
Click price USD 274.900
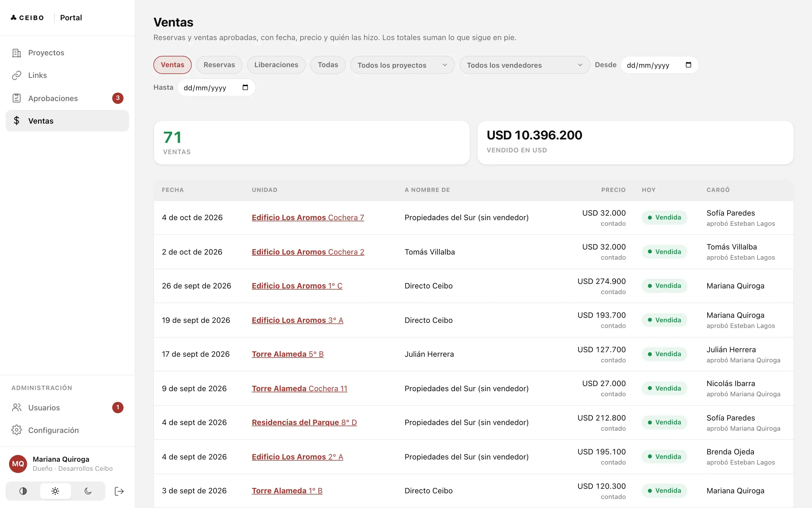tap(601, 281)
